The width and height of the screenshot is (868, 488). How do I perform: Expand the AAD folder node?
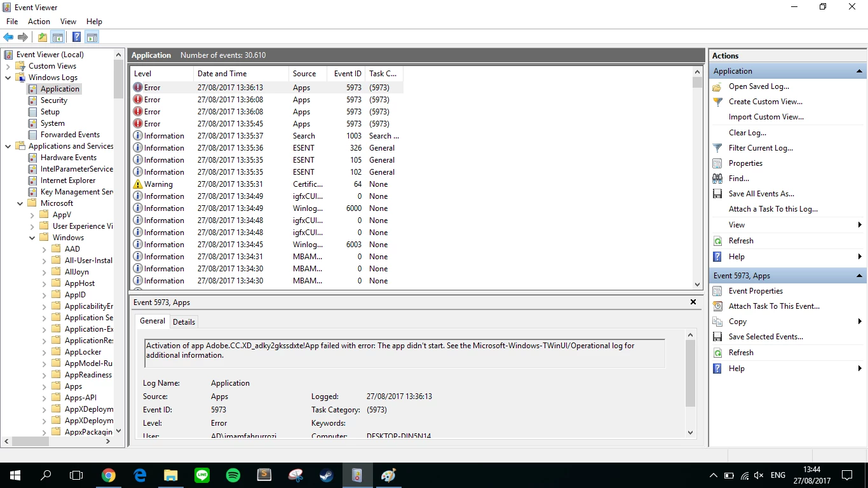tap(44, 249)
